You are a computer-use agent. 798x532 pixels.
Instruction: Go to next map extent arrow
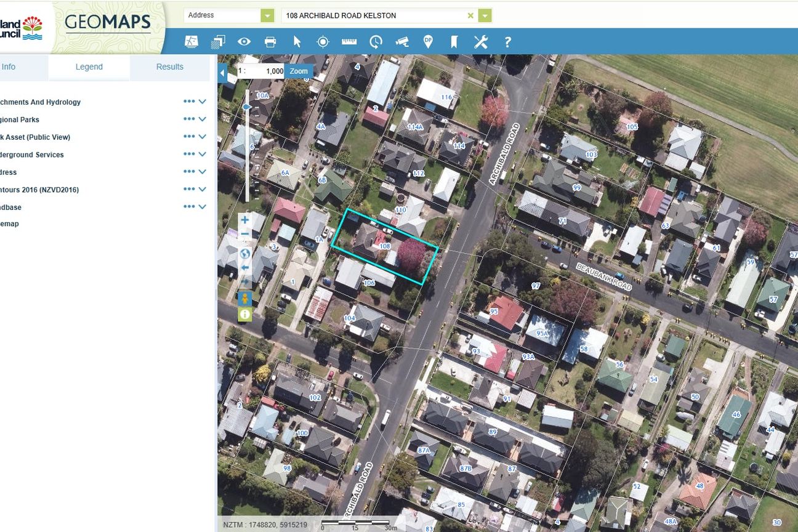click(x=245, y=283)
